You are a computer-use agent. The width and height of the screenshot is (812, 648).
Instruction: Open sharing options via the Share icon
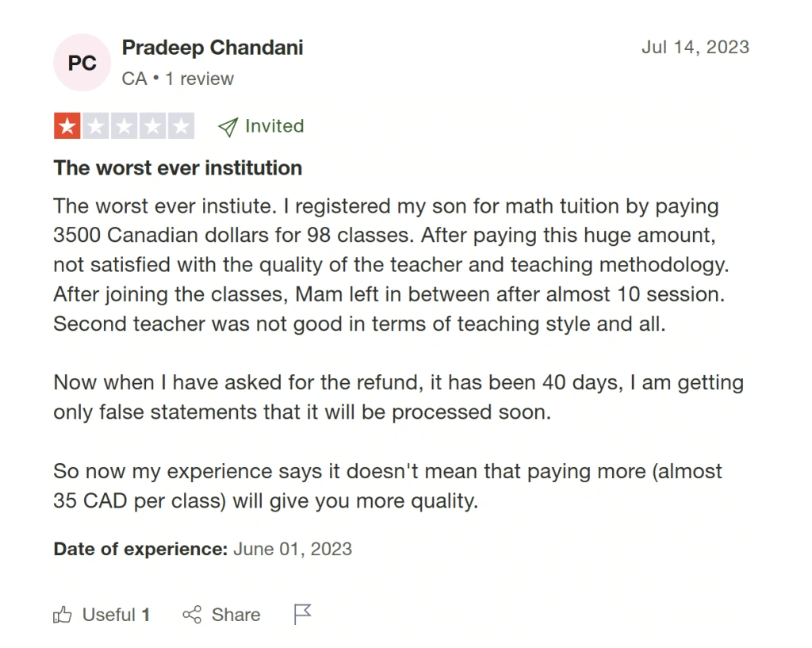(x=193, y=615)
